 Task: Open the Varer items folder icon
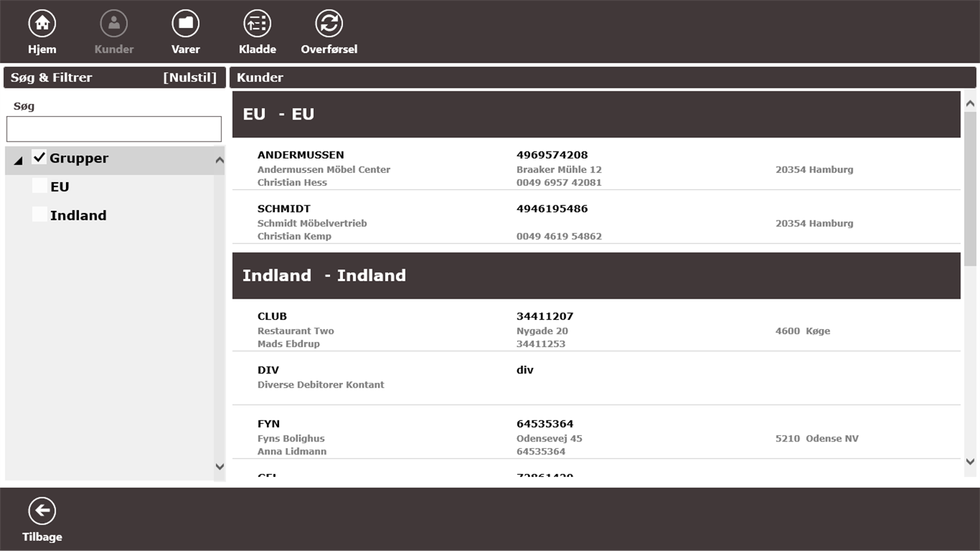click(185, 24)
